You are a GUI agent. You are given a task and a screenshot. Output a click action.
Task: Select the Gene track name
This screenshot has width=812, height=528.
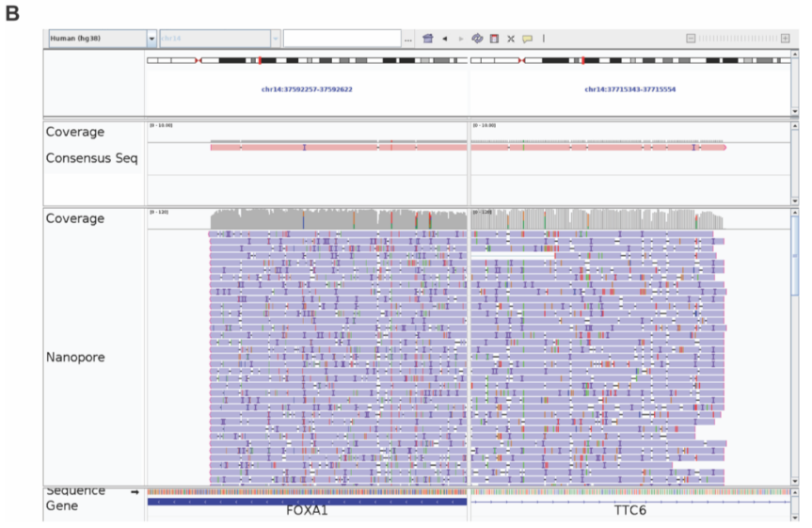[x=61, y=505]
